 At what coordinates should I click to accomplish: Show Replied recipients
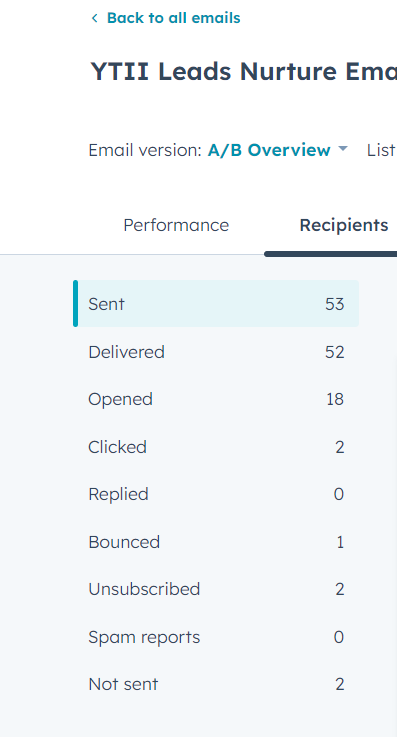pyautogui.click(x=216, y=494)
